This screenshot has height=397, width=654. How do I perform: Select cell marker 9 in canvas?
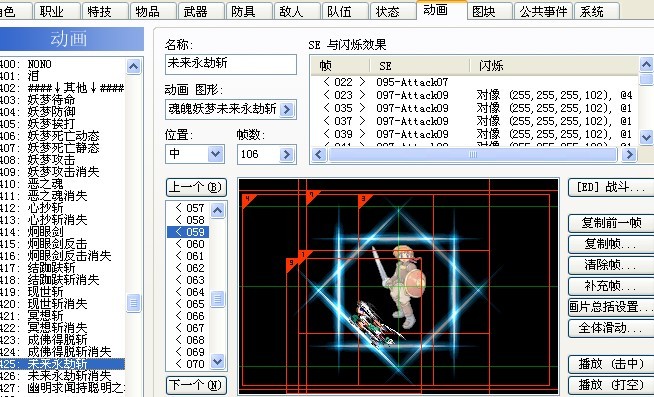291,264
